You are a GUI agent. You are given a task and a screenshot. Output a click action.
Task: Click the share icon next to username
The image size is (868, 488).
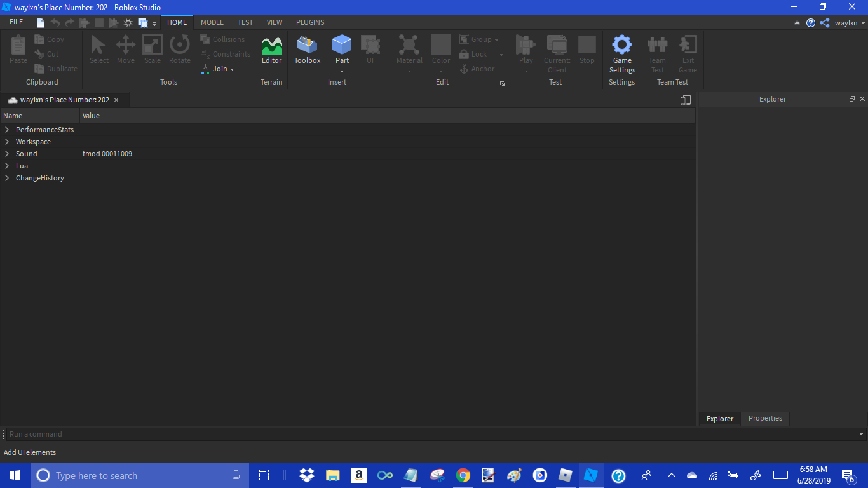pyautogui.click(x=825, y=23)
